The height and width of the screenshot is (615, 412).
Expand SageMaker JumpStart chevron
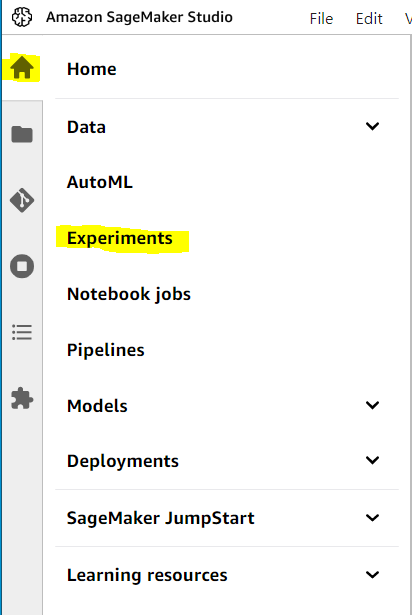pyautogui.click(x=372, y=518)
